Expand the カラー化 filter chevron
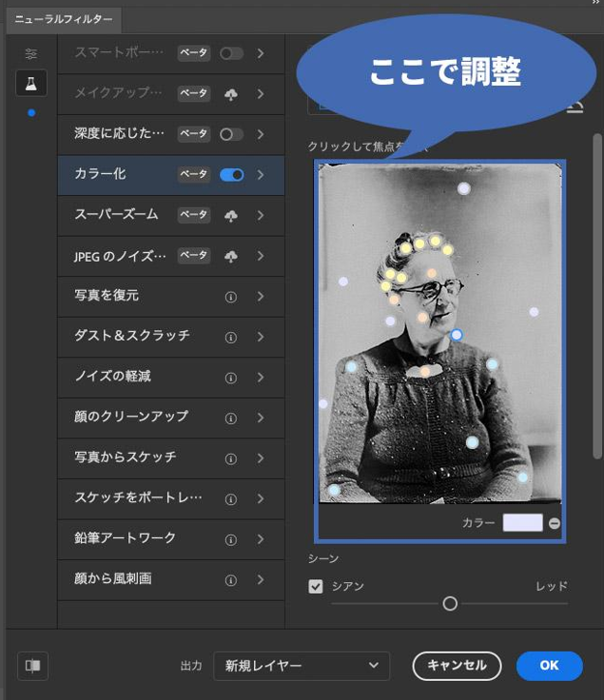 tap(261, 175)
